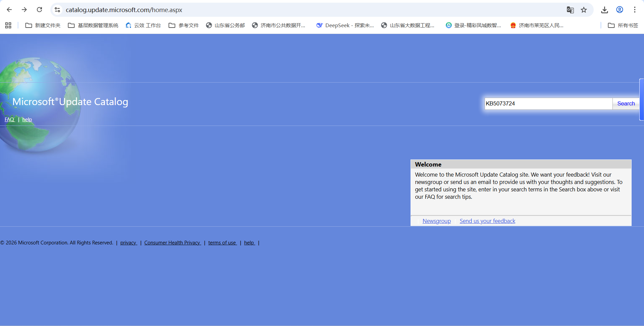644x326 pixels.
Task: Bookmark this page with the star icon
Action: 584,10
